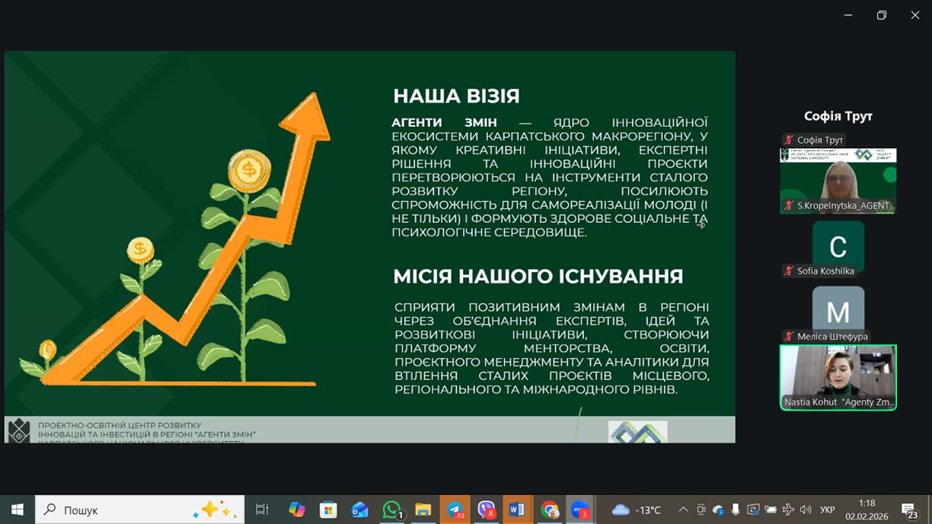Viewport: 932px width, 524px height.
Task: Click the Task View button
Action: point(262,510)
